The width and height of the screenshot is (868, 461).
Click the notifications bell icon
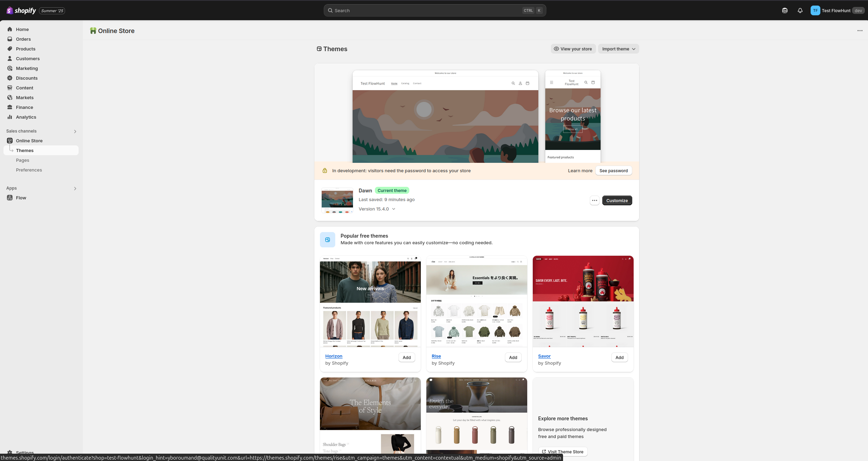(800, 10)
